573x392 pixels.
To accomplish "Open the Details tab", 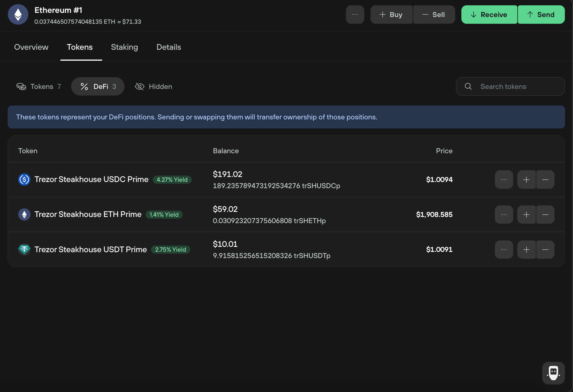I will pyautogui.click(x=169, y=47).
